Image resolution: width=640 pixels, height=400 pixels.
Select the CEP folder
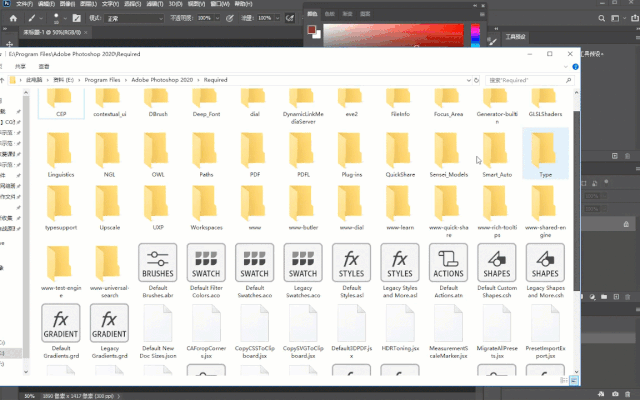click(61, 104)
